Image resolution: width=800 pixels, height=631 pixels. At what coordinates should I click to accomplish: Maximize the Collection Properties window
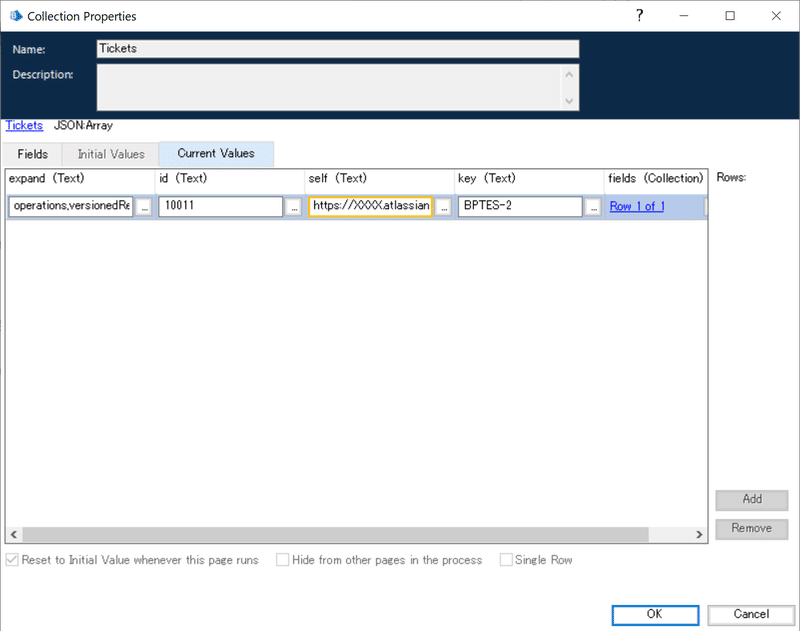point(730,16)
